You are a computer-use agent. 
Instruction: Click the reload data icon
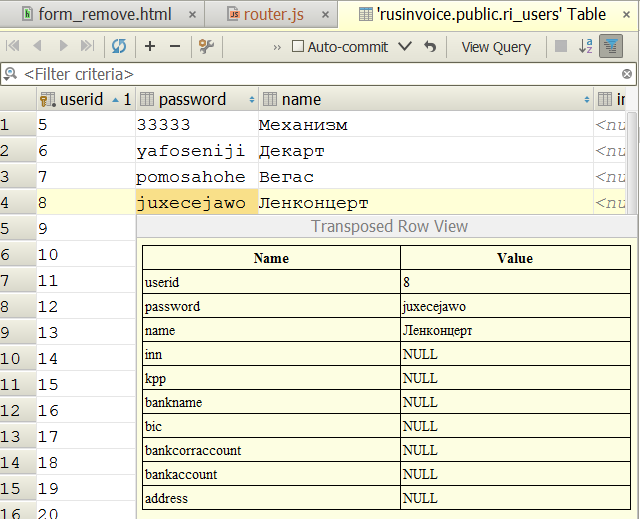119,47
